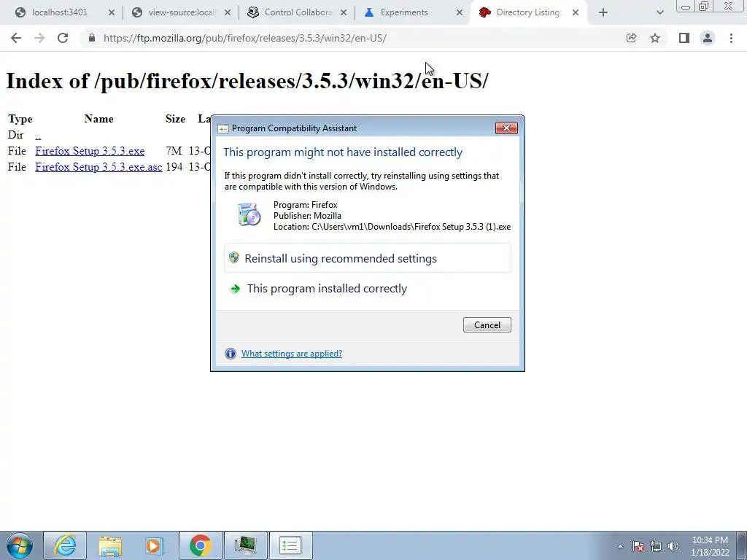Go back using the browser back arrow
This screenshot has width=747, height=560.
16,38
